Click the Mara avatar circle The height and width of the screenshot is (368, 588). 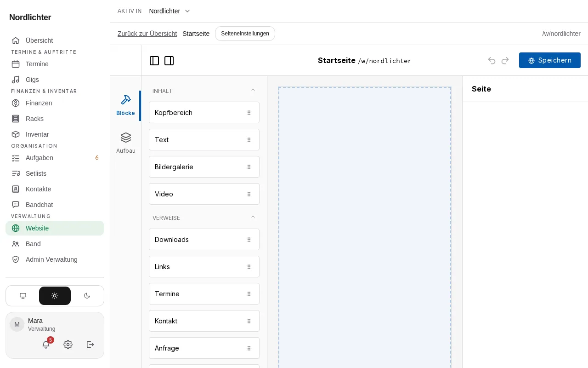[17, 324]
